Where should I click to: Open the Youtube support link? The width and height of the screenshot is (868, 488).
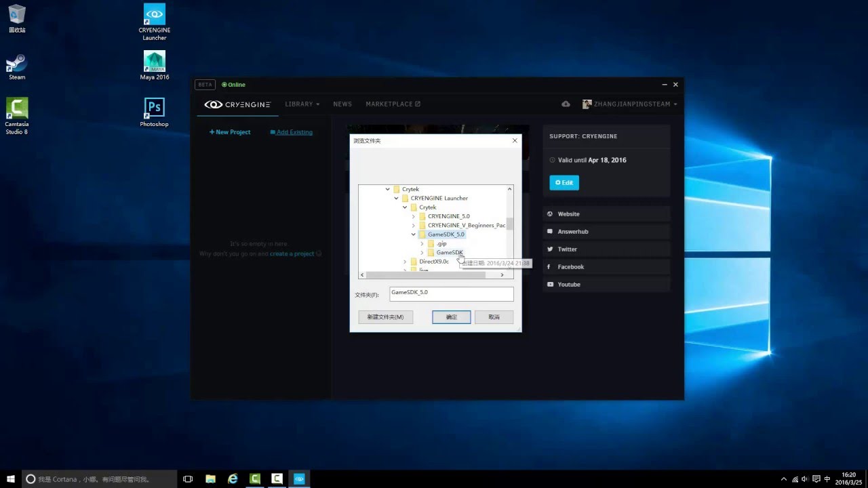[x=606, y=285]
